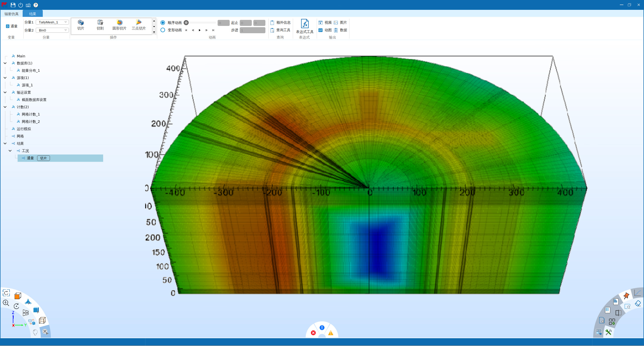644x346 pixels.
Task: Open the 分量2 Bin0 dropdown
Action: [52, 30]
